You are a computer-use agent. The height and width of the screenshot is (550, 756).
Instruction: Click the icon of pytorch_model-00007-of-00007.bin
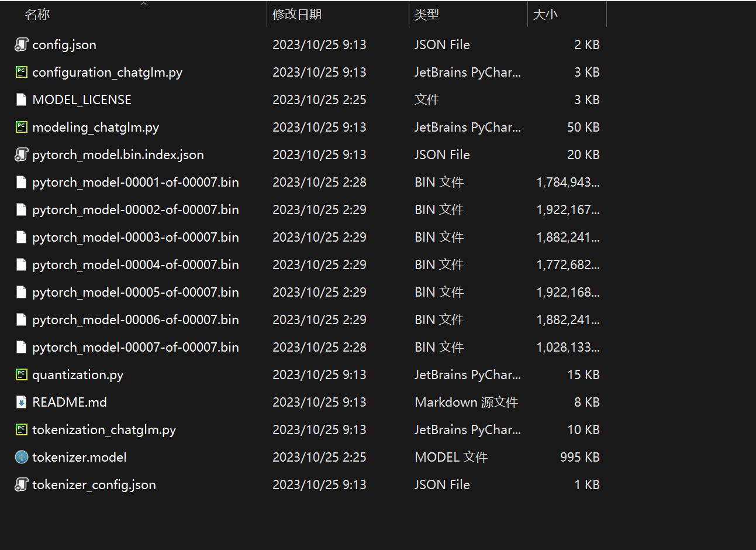[x=22, y=347]
